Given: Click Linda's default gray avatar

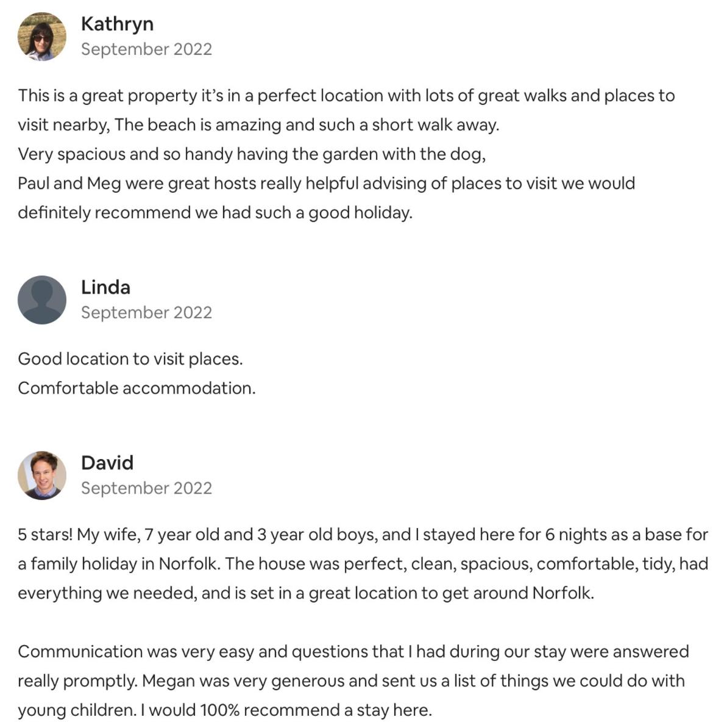Looking at the screenshot, I should (42, 300).
